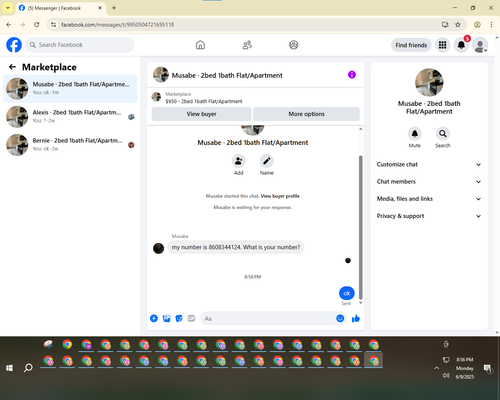Show hidden system tray icons
Viewport: 500px width, 400px height.
point(436,368)
